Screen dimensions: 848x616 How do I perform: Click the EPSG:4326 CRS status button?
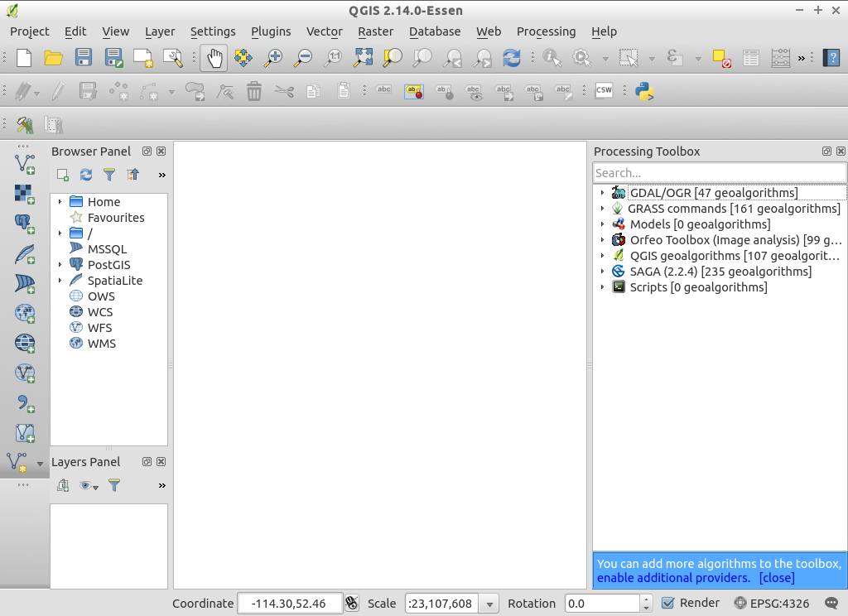772,603
